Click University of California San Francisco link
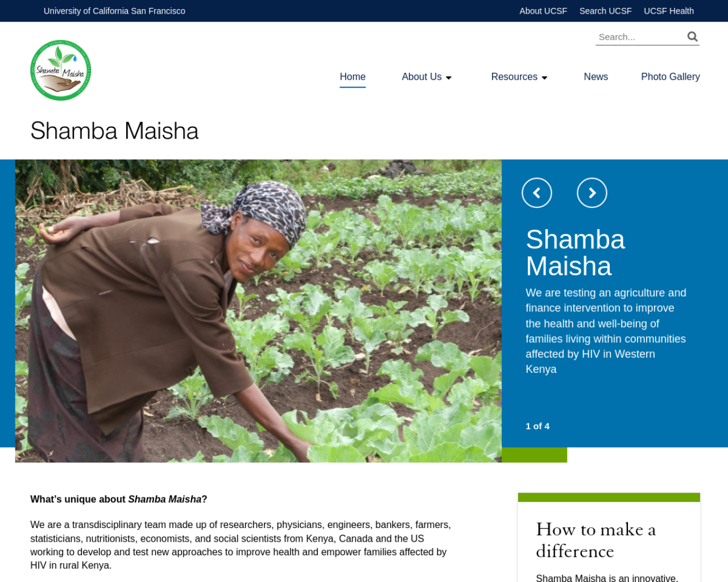The width and height of the screenshot is (728, 582). [x=114, y=11]
